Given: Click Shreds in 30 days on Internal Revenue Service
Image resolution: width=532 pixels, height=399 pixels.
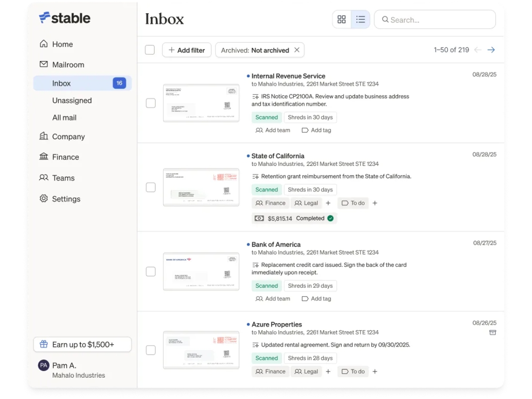Looking at the screenshot, I should pos(310,117).
